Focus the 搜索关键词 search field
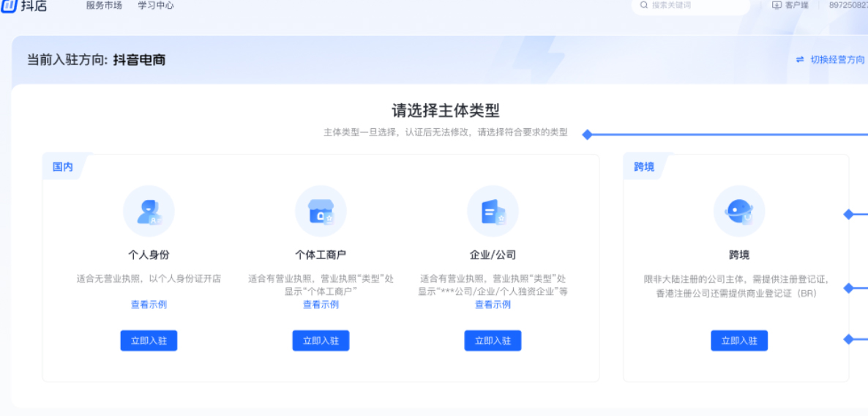Screen dimensions: 868x416 click(690, 6)
